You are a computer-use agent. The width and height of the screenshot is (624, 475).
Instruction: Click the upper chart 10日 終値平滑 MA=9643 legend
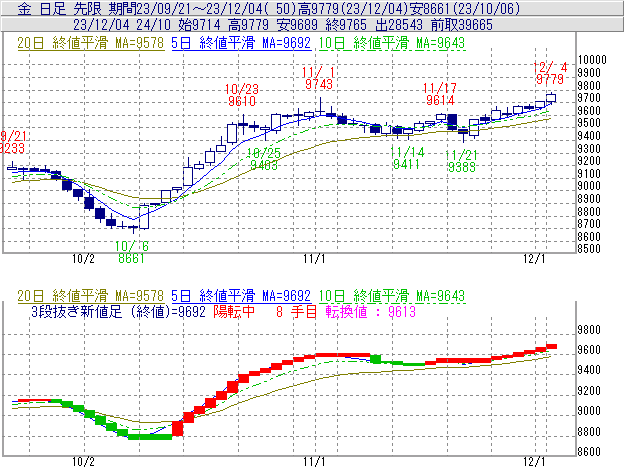point(392,43)
